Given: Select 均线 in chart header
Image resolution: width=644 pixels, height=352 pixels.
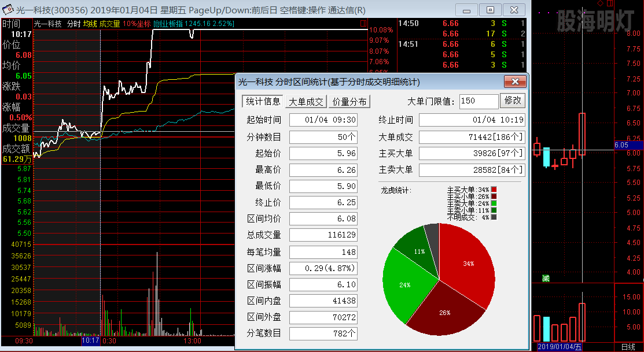Looking at the screenshot, I should (90, 24).
